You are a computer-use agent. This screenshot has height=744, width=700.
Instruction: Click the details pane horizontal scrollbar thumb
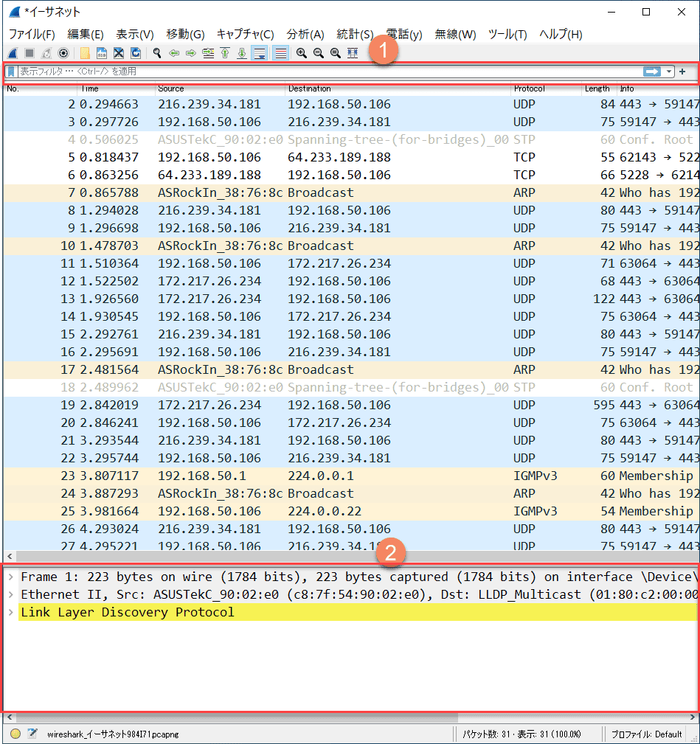tap(236, 717)
